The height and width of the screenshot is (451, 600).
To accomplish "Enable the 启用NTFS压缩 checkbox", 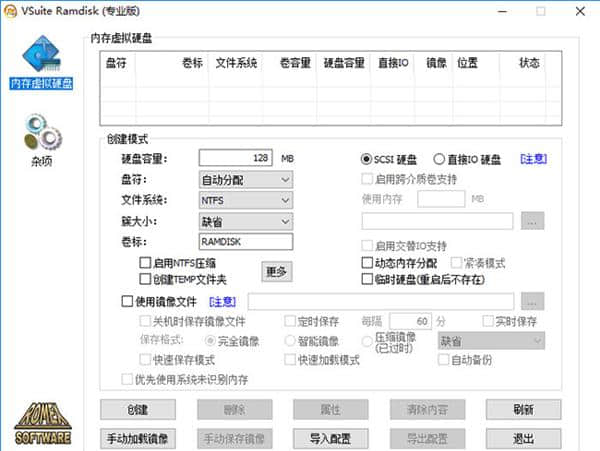I will pos(145,262).
